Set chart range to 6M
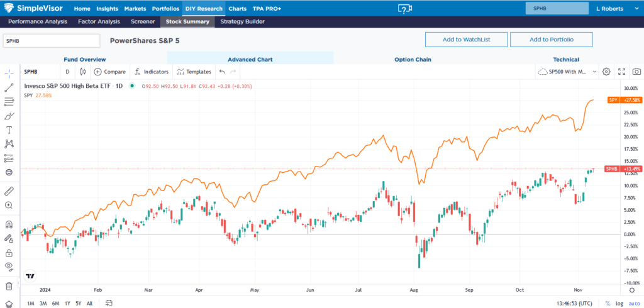Screen dimensions: 644x308 coord(55,304)
